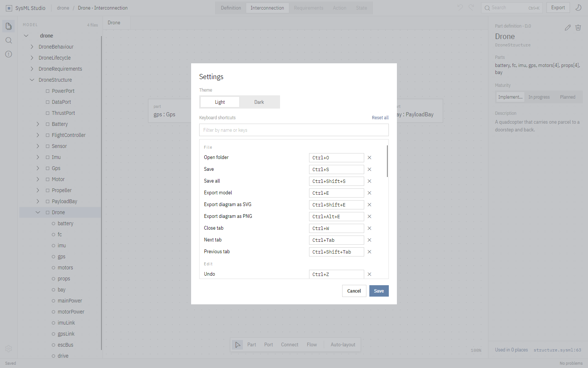Set maturity to Implemented

tap(510, 97)
